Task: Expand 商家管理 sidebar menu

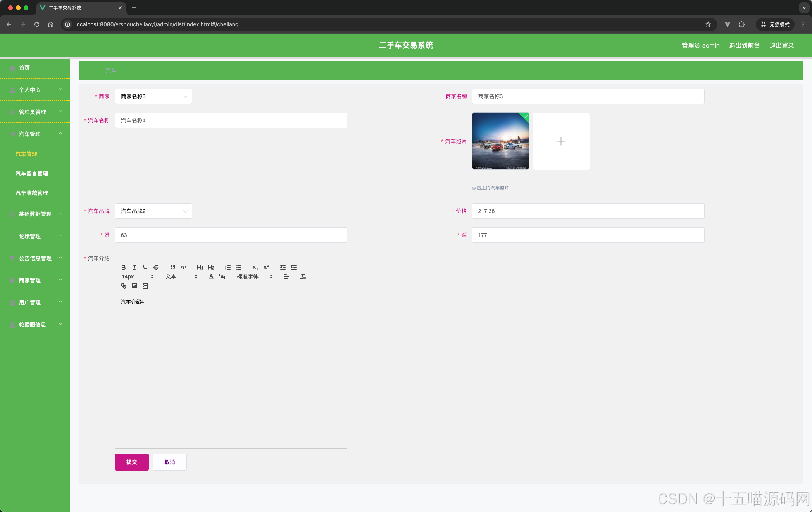Action: [35, 280]
